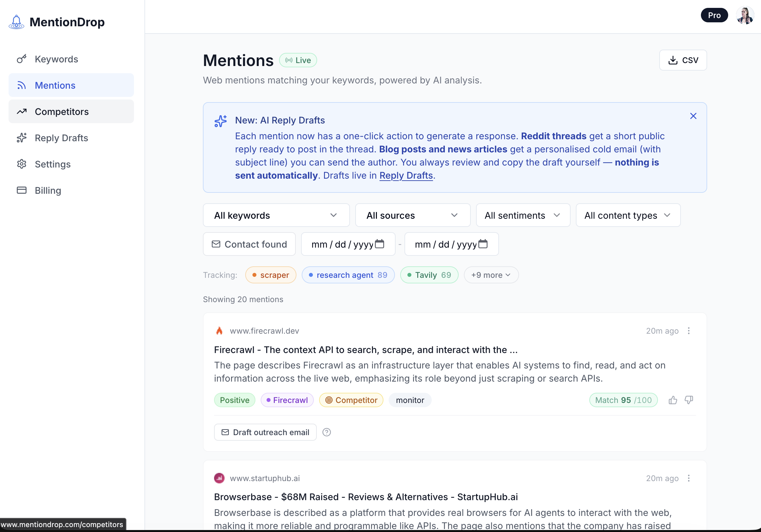The height and width of the screenshot is (532, 761).
Task: Thumbs up the Firecrawl mention
Action: click(x=672, y=400)
